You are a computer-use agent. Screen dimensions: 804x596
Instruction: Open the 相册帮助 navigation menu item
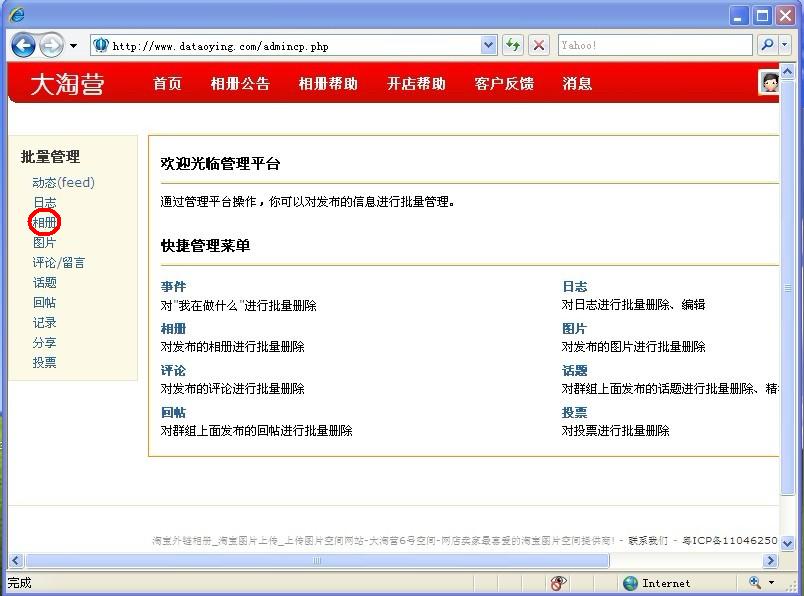point(328,84)
